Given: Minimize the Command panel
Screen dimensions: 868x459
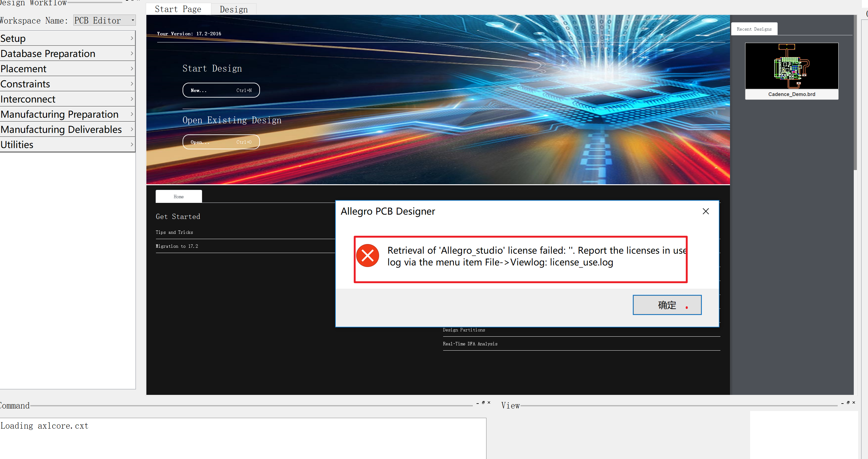Looking at the screenshot, I should [x=477, y=403].
